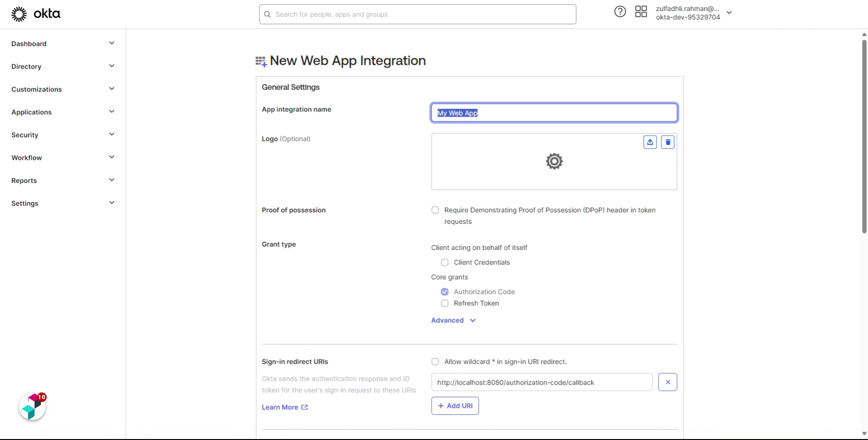The height and width of the screenshot is (440, 868).
Task: Click the gear logo placeholder
Action: 554,161
